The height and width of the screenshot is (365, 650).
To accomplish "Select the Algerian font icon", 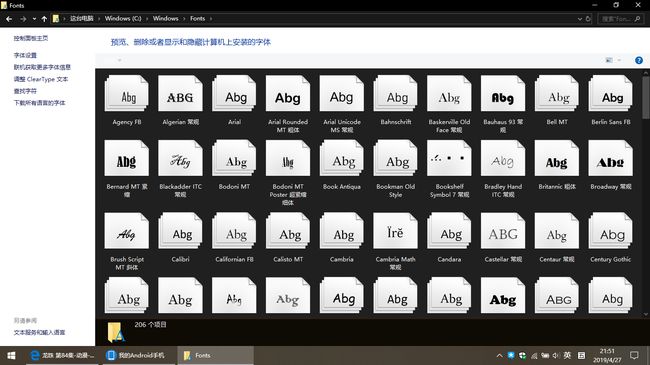I will click(180, 94).
